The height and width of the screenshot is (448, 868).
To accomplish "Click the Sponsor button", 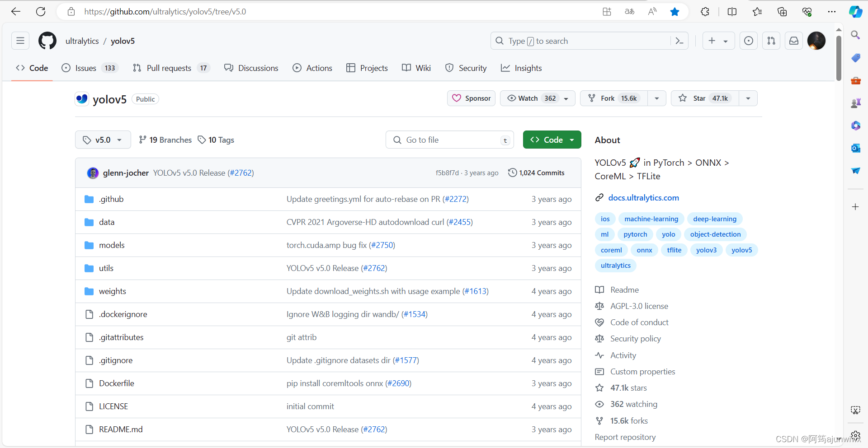I will coord(471,98).
